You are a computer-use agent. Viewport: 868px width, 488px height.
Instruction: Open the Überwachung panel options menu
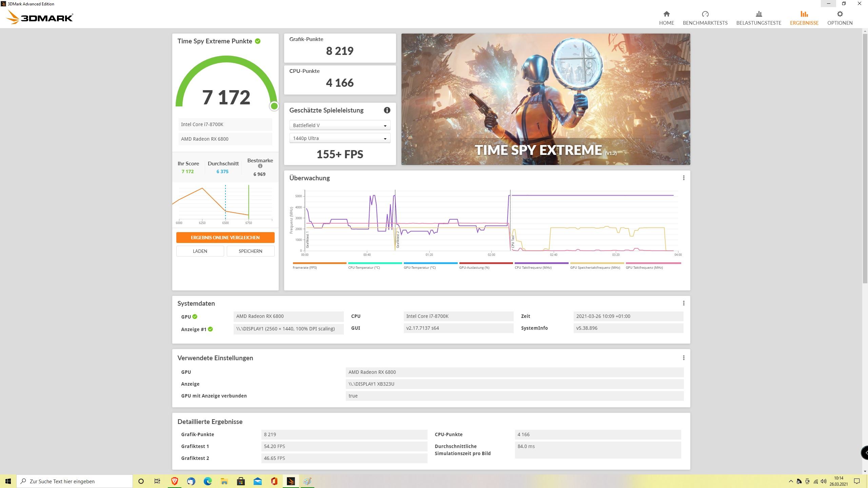(684, 178)
